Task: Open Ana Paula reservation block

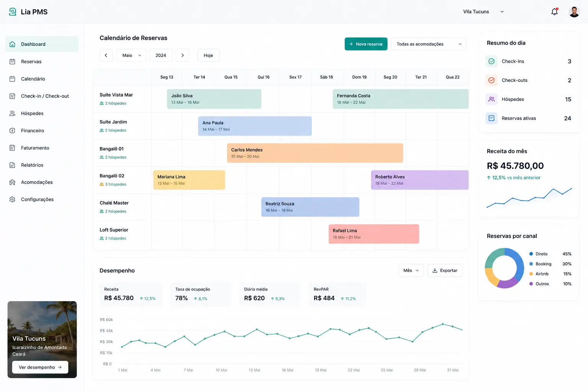Action: click(x=255, y=126)
